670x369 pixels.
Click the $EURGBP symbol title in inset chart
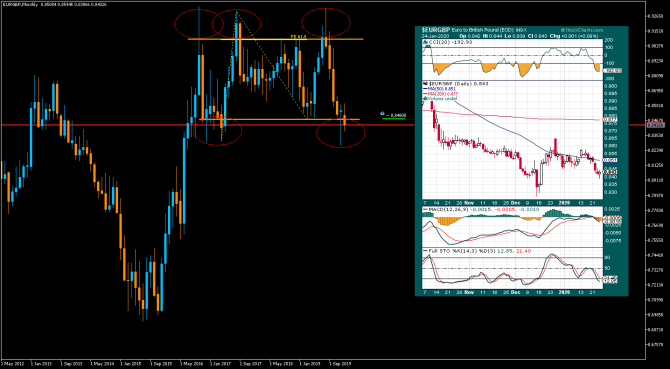[x=434, y=30]
